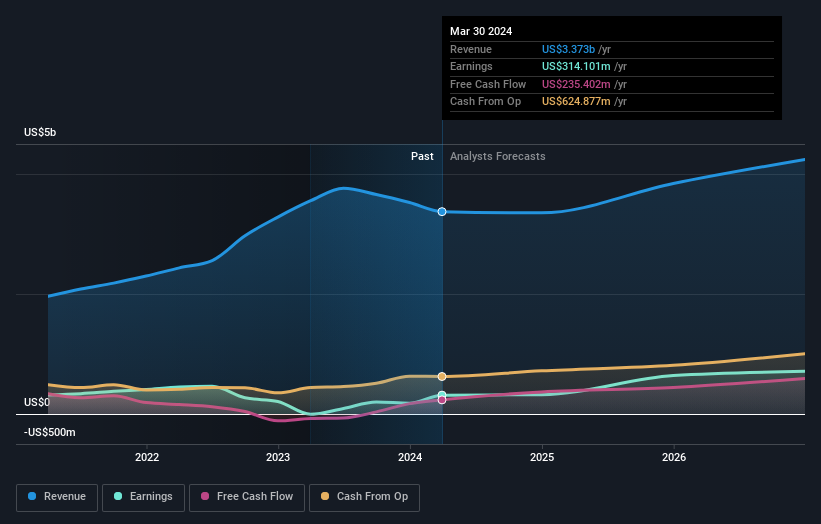Image resolution: width=821 pixels, height=524 pixels.
Task: Click the 2022 x-axis label
Action: [147, 457]
